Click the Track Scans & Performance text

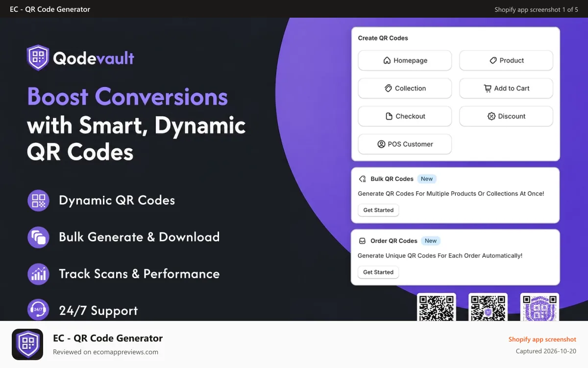pos(139,274)
